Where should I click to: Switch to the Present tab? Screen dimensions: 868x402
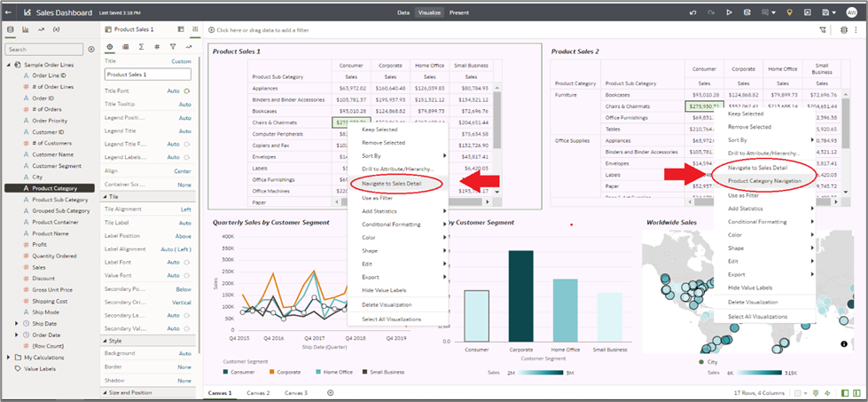(x=459, y=12)
